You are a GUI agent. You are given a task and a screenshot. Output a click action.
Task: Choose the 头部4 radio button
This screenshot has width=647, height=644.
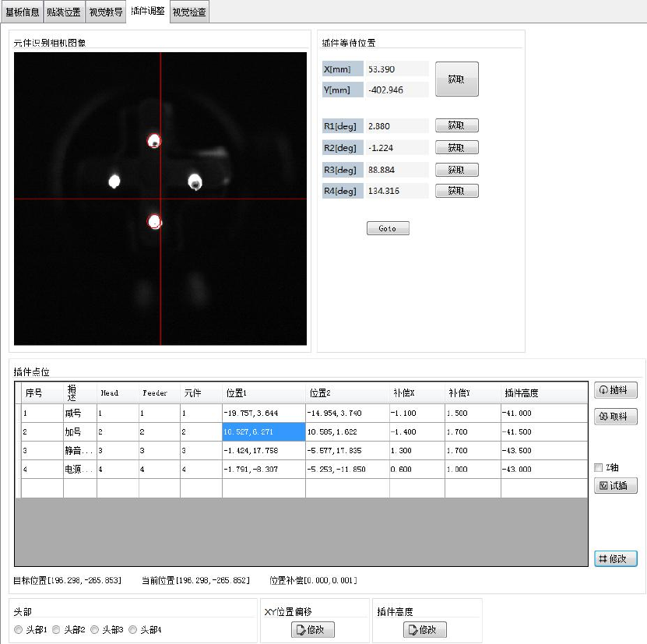coord(133,629)
